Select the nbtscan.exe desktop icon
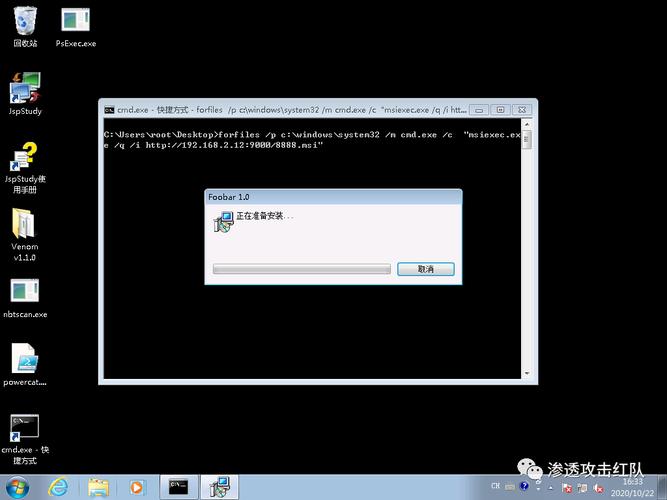This screenshot has height=500, width=667. (x=25, y=298)
